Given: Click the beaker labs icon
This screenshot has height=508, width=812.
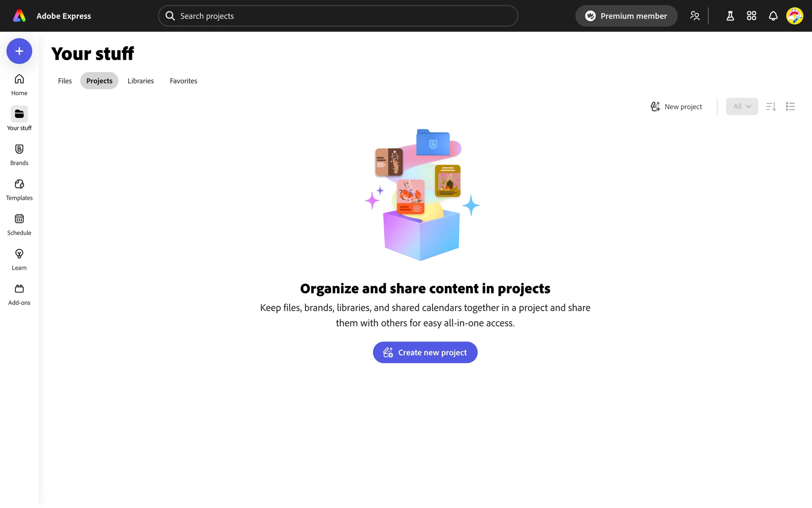Looking at the screenshot, I should point(730,16).
